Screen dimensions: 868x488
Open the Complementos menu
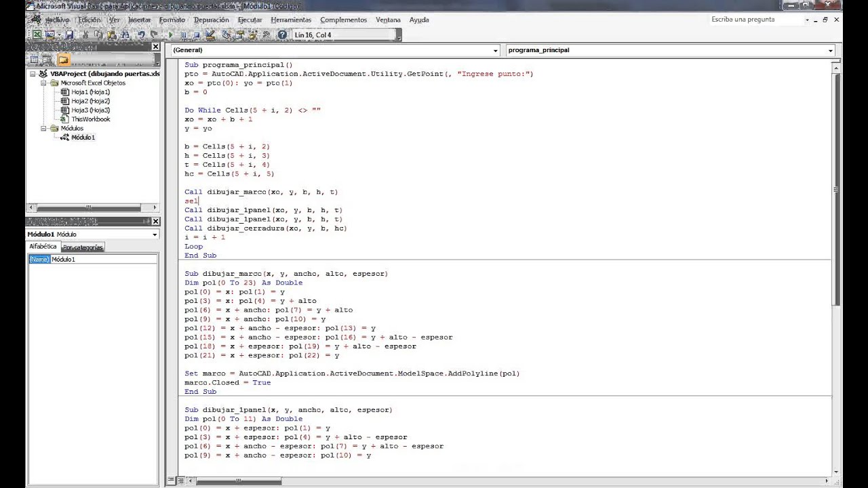click(343, 20)
